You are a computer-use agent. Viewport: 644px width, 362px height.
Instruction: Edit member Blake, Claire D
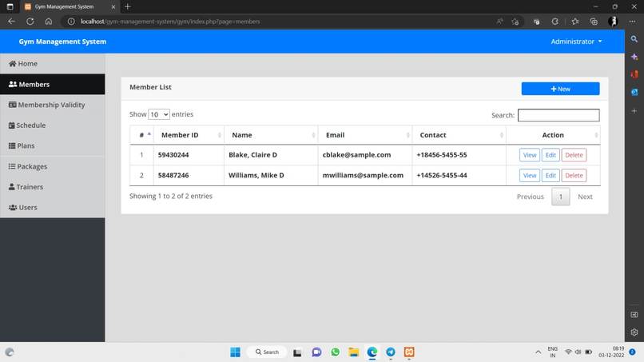click(x=551, y=155)
